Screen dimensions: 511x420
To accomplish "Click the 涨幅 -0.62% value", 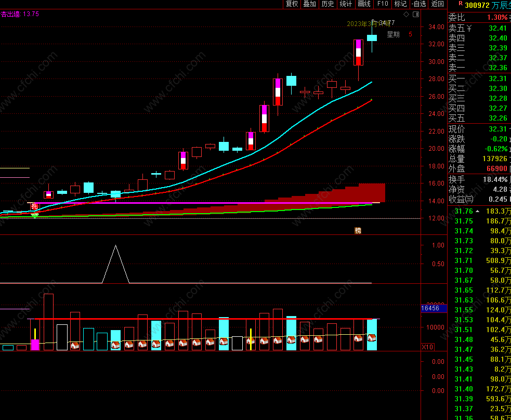I will [x=496, y=149].
